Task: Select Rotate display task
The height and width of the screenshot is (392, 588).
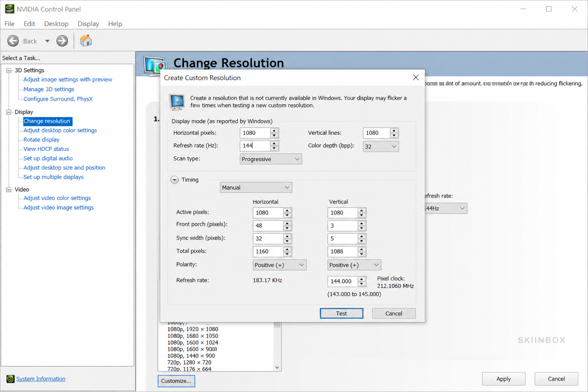Action: [x=41, y=140]
